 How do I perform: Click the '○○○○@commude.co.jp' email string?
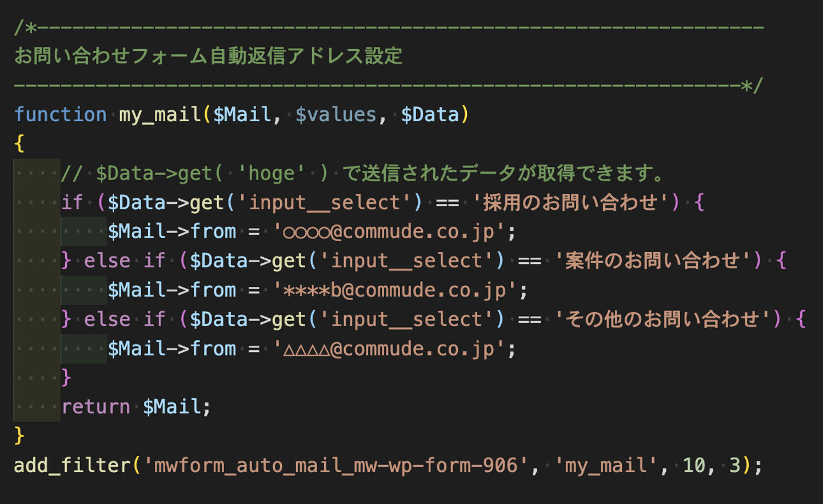tap(389, 231)
